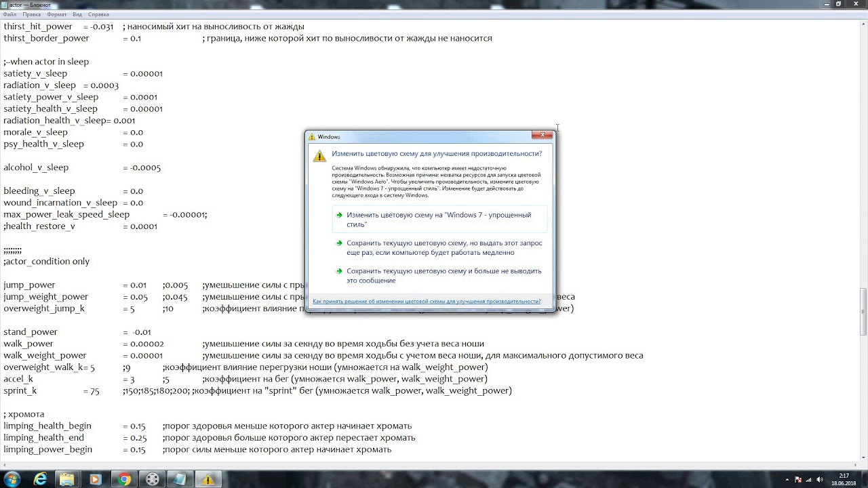Click the 'limping_power_begin' parameter name
The width and height of the screenshot is (868, 488).
pyautogui.click(x=47, y=449)
